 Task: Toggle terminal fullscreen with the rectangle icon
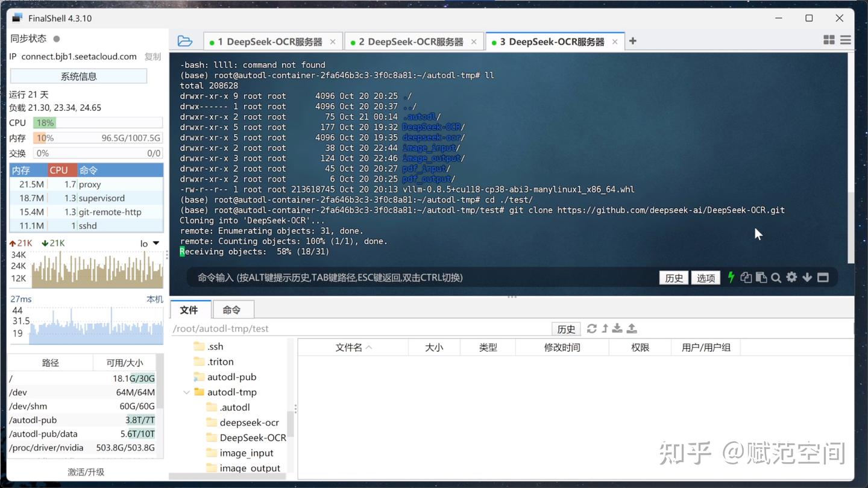click(x=823, y=277)
